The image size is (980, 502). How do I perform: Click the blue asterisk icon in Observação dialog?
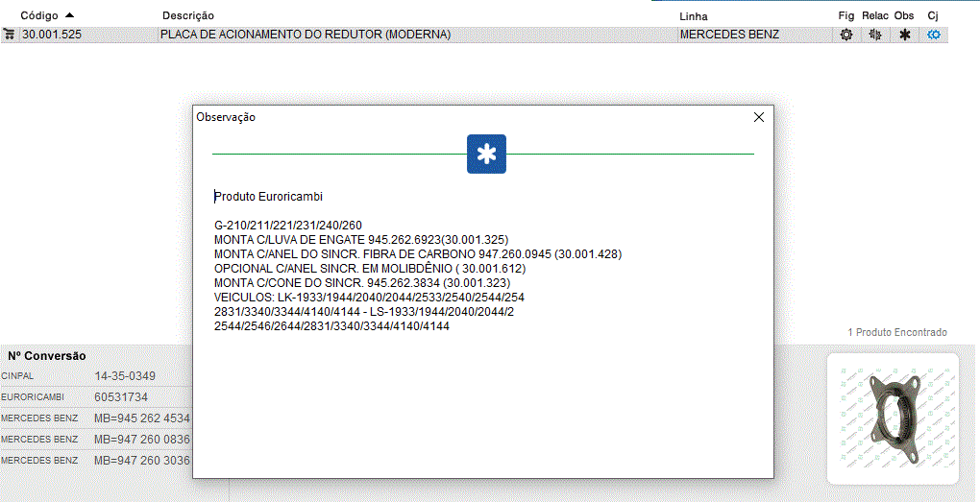click(486, 154)
